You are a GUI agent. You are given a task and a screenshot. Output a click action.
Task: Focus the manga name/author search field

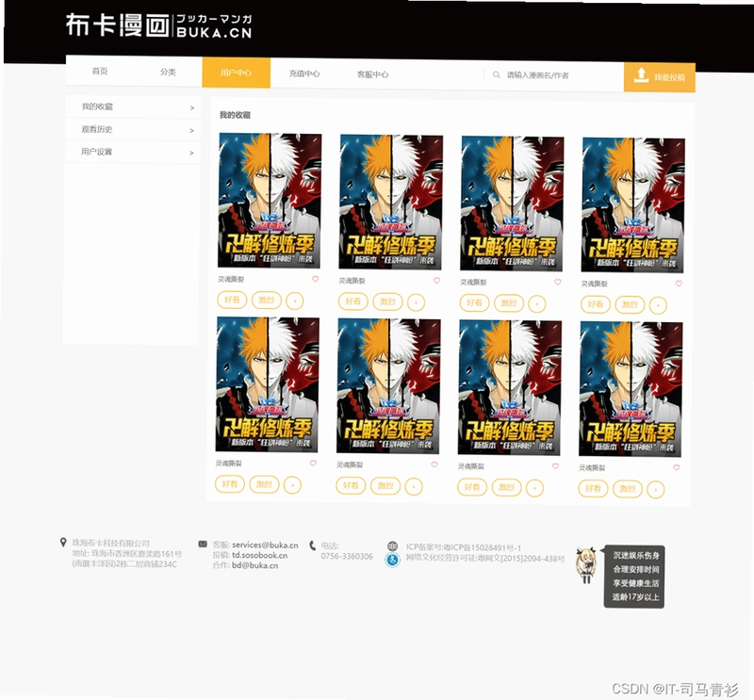point(553,75)
